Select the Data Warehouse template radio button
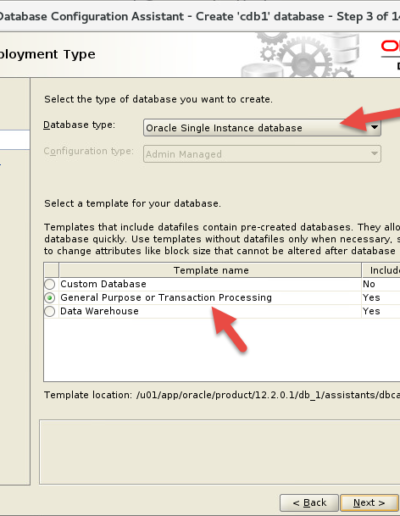 pyautogui.click(x=50, y=311)
